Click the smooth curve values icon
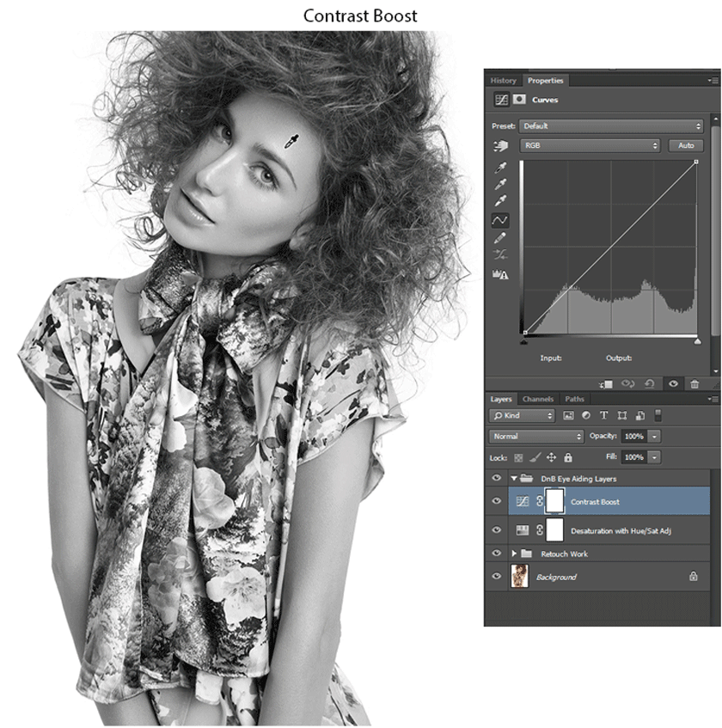The image size is (722, 728). pyautogui.click(x=500, y=255)
